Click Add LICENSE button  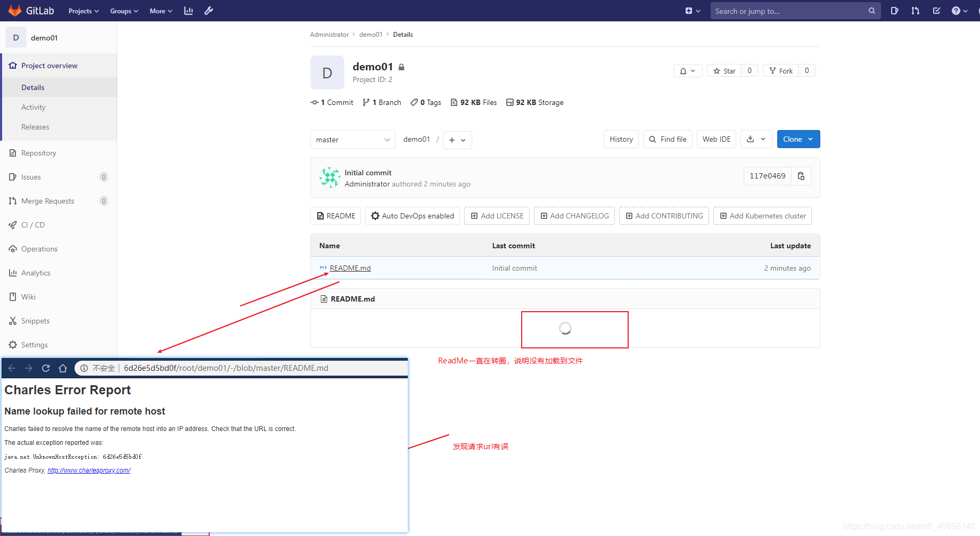tap(497, 216)
